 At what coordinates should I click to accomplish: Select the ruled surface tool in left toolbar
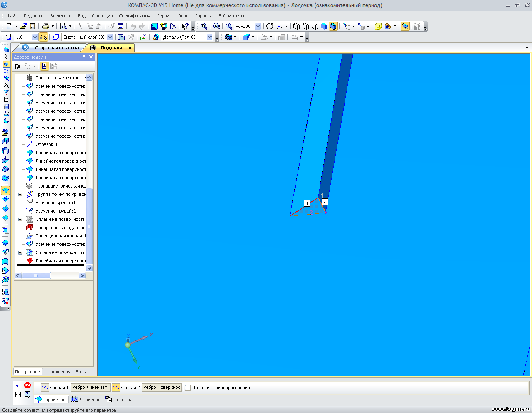tap(5, 190)
